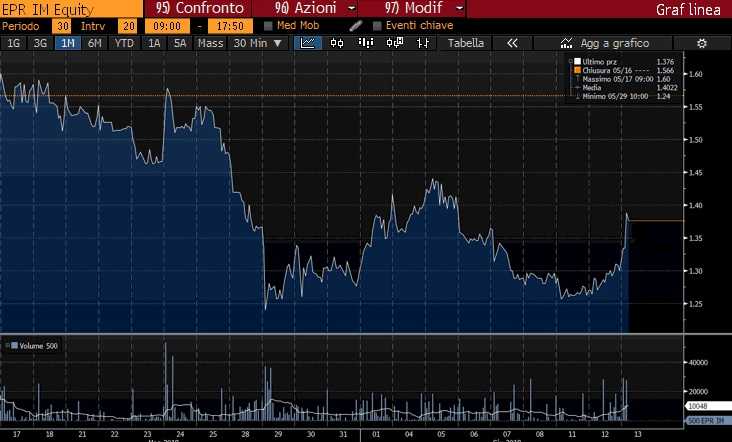Collapse toolbar with the double-left arrows

[512, 43]
